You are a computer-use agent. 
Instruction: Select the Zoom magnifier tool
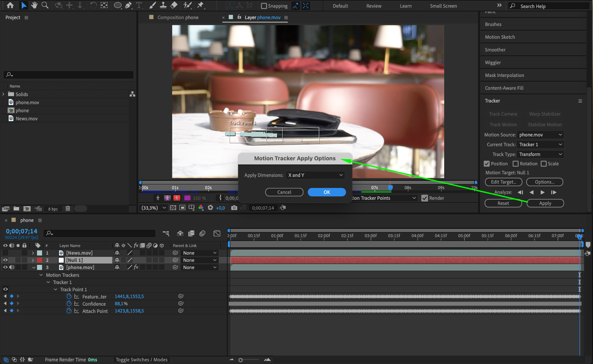(45, 5)
